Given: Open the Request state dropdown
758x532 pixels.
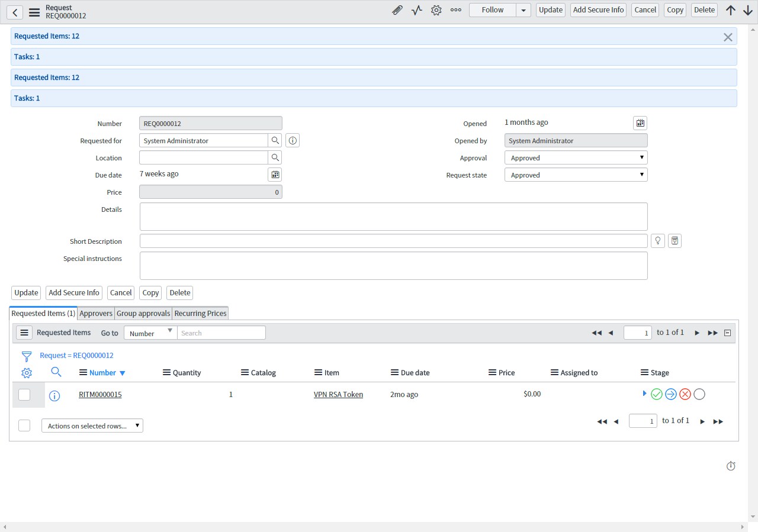Looking at the screenshot, I should [576, 175].
